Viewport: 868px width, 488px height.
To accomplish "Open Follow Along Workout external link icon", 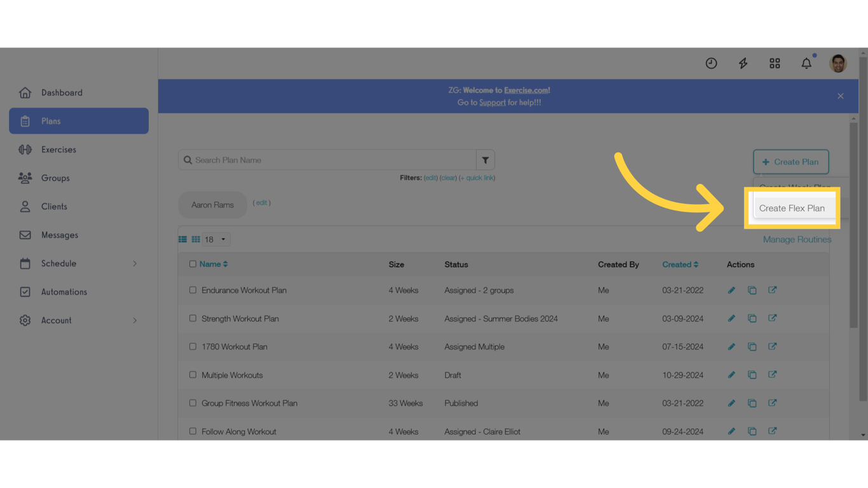I will (773, 431).
